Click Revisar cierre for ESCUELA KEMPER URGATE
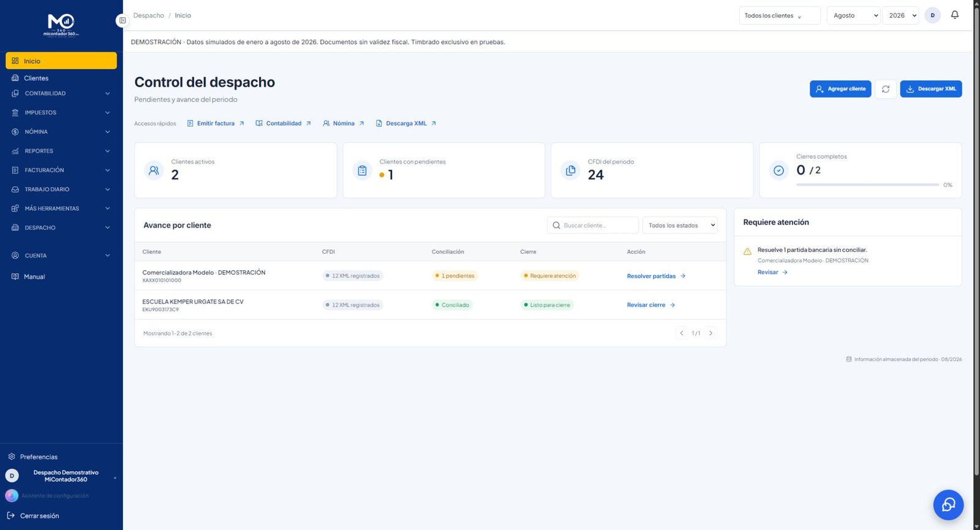 click(x=650, y=305)
